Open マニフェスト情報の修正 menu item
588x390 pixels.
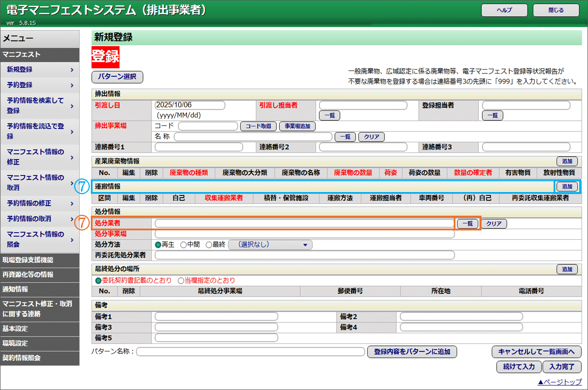(x=36, y=157)
